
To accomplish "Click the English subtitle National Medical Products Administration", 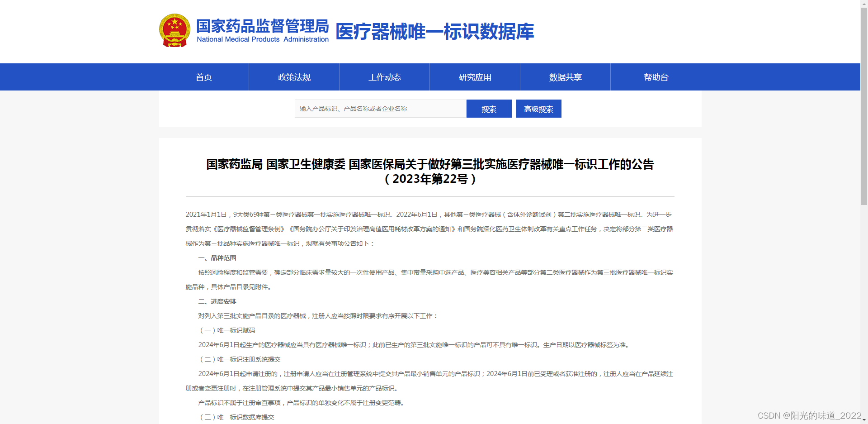I will click(x=262, y=39).
